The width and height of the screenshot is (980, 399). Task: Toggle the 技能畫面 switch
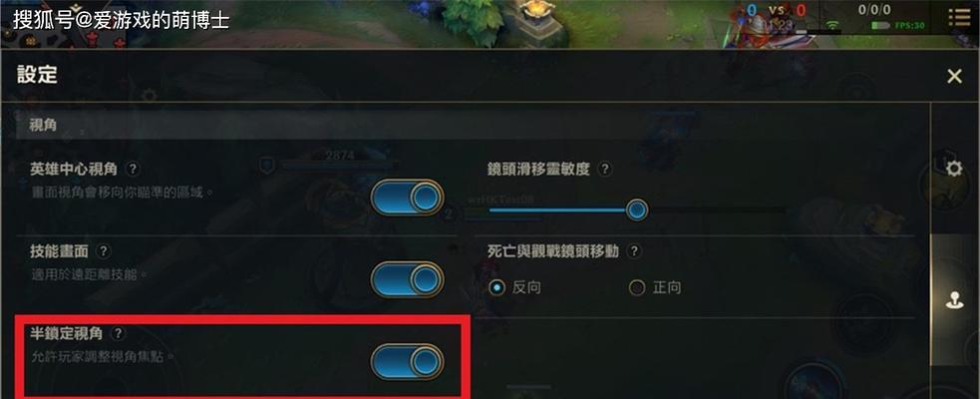coord(407,279)
